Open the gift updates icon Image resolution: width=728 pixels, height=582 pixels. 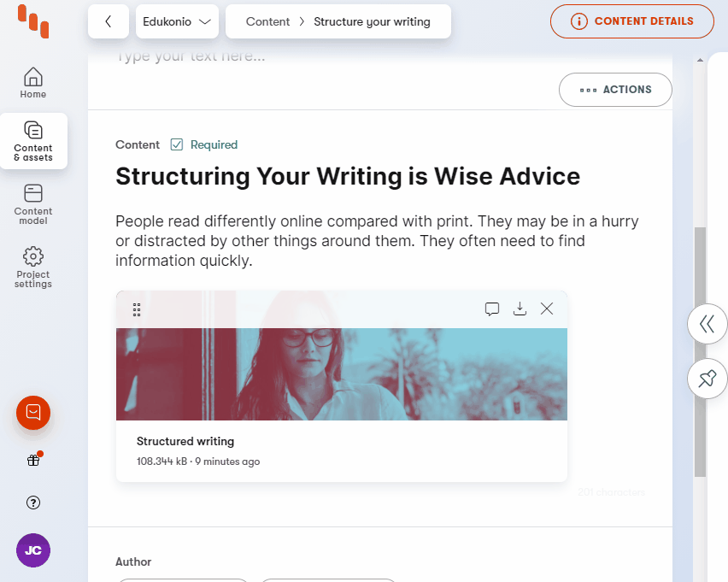pyautogui.click(x=33, y=461)
